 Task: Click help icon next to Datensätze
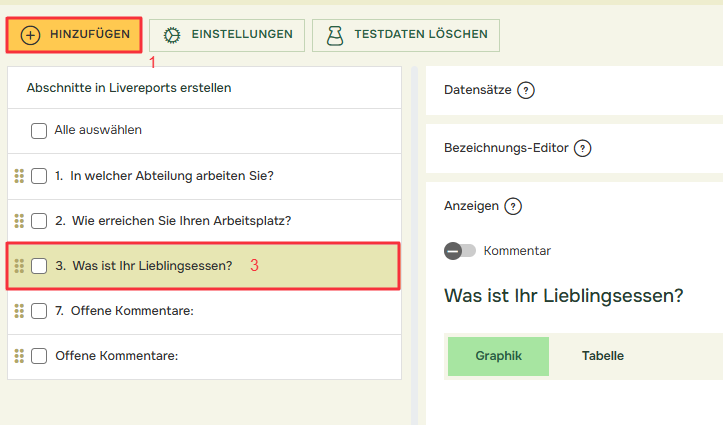526,90
